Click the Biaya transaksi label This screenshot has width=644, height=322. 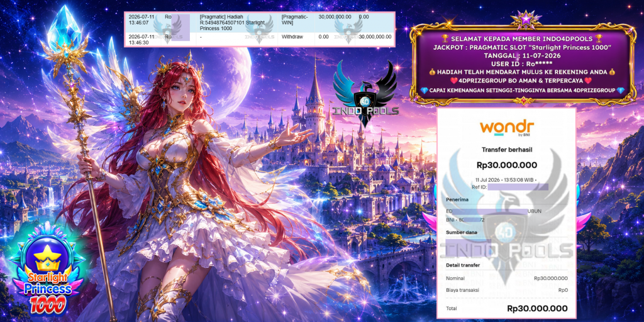pyautogui.click(x=462, y=290)
